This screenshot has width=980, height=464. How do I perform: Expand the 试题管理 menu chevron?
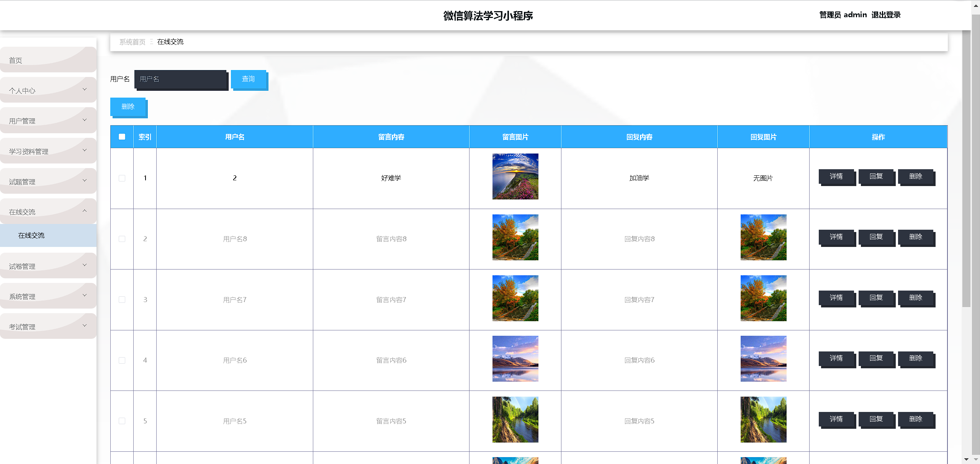pyautogui.click(x=85, y=181)
